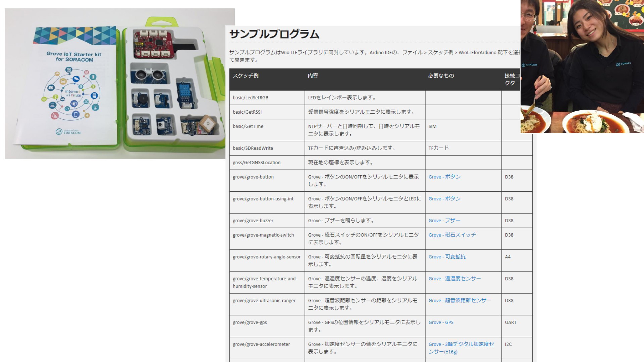This screenshot has width=644, height=362.
Task: Select the basic/LedSetRGB cell
Action: click(x=267, y=98)
